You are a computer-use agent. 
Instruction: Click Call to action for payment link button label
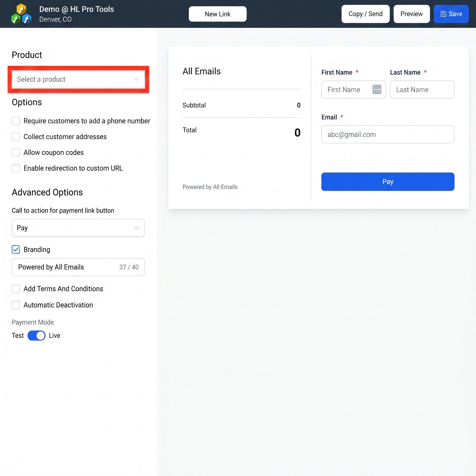pos(63,210)
